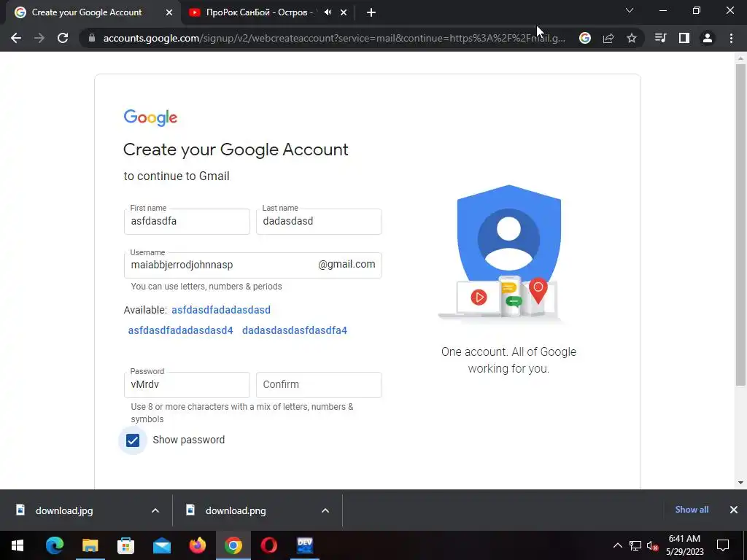Click the Chrome icon in the taskbar
The height and width of the screenshot is (560, 747).
(x=233, y=545)
